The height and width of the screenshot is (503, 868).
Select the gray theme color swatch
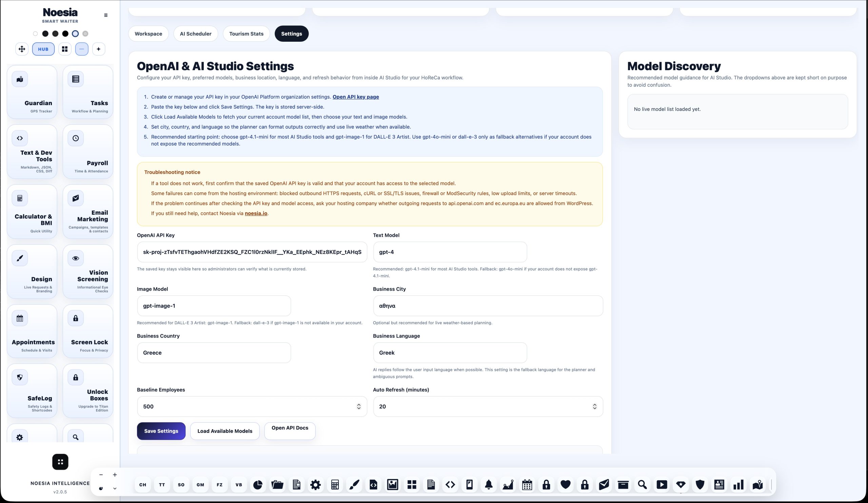tap(85, 34)
